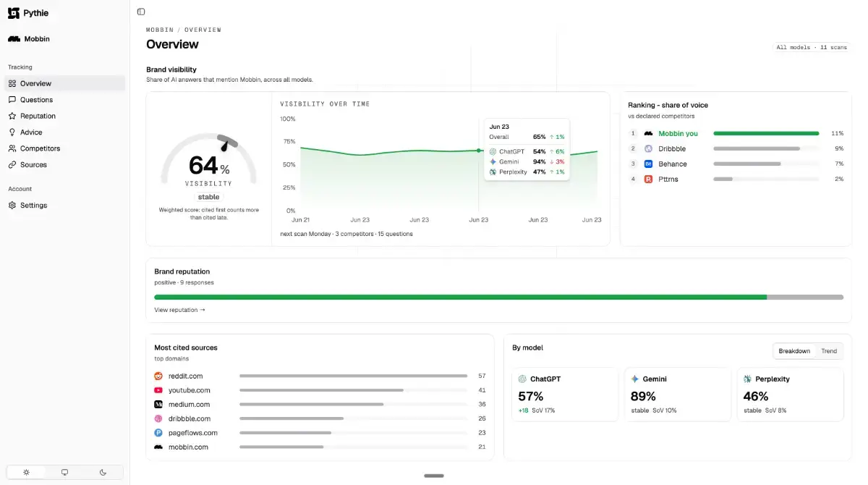
Task: Switch to dark theme moon icon
Action: pos(103,472)
